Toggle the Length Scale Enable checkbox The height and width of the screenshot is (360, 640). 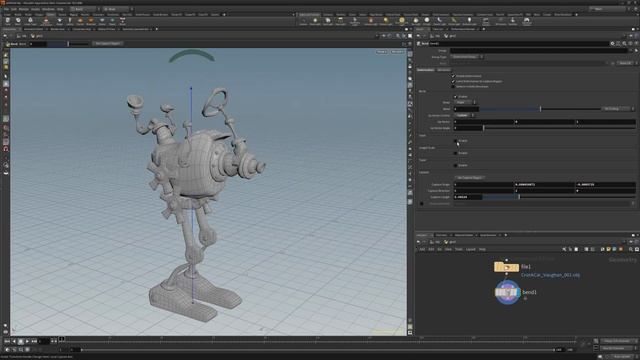(x=456, y=153)
